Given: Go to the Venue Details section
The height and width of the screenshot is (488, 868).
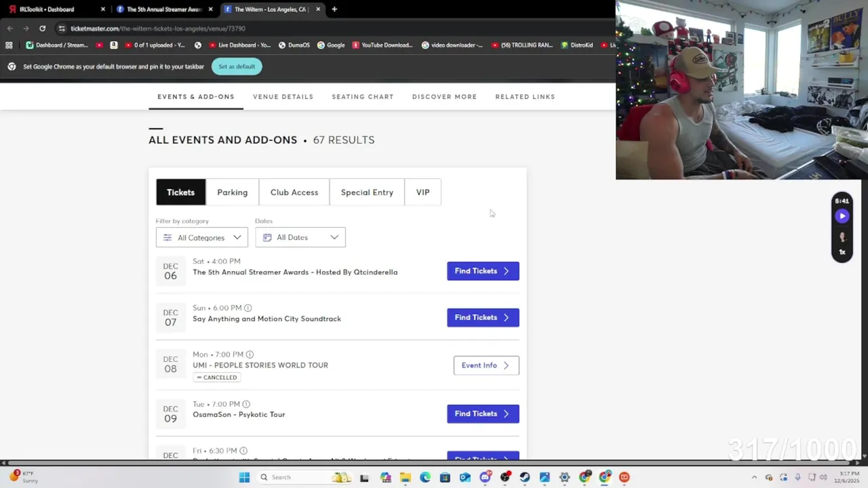Looking at the screenshot, I should (283, 97).
